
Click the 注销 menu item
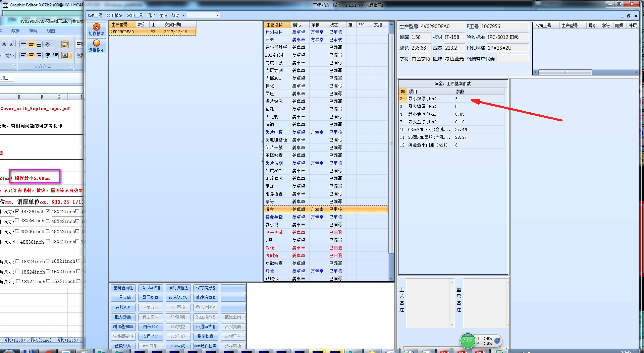click(163, 15)
